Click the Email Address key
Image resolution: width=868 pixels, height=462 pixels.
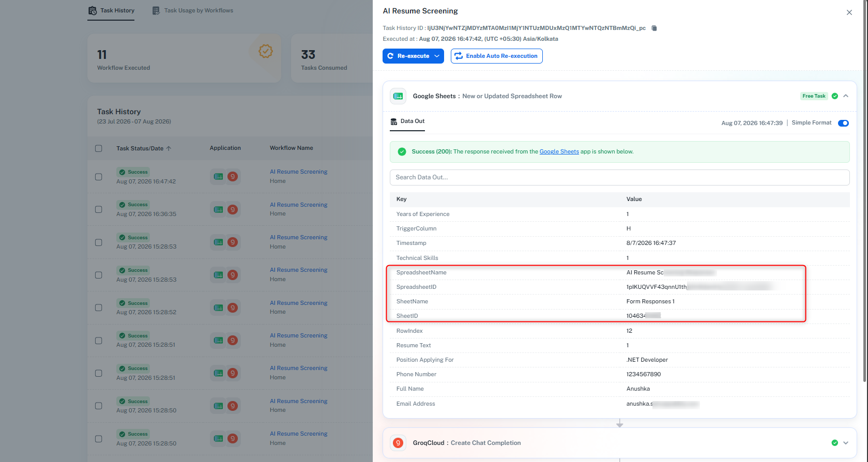[x=416, y=404]
